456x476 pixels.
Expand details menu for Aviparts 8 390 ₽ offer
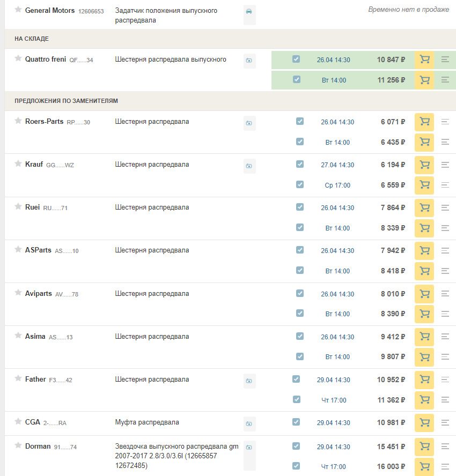(x=445, y=314)
